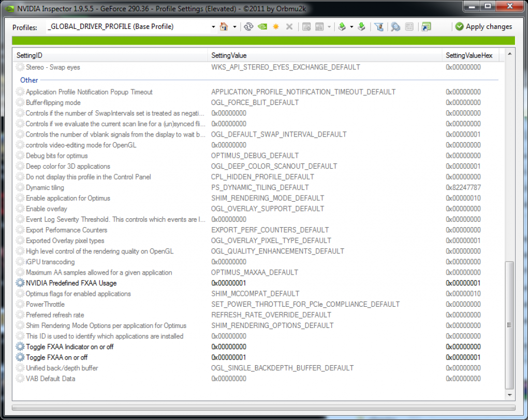Click the create shortcut window icon in toolbar
528x420 pixels.
pyautogui.click(x=427, y=26)
